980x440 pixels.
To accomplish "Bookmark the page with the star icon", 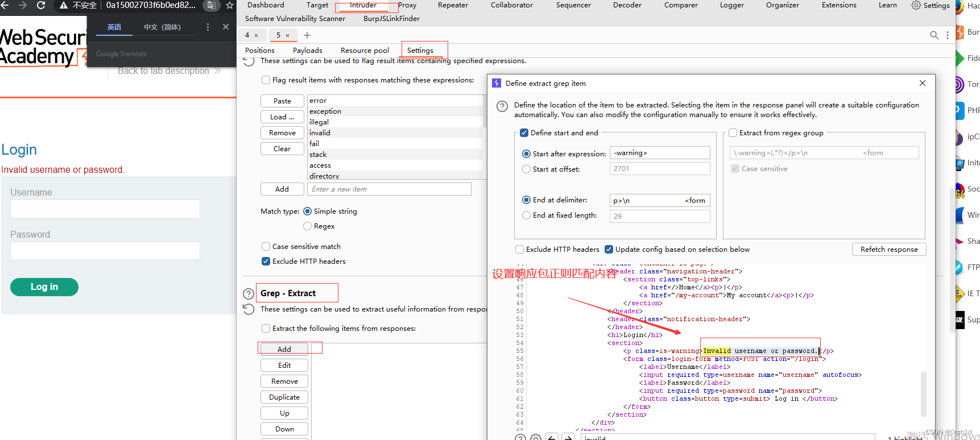I will click(230, 5).
